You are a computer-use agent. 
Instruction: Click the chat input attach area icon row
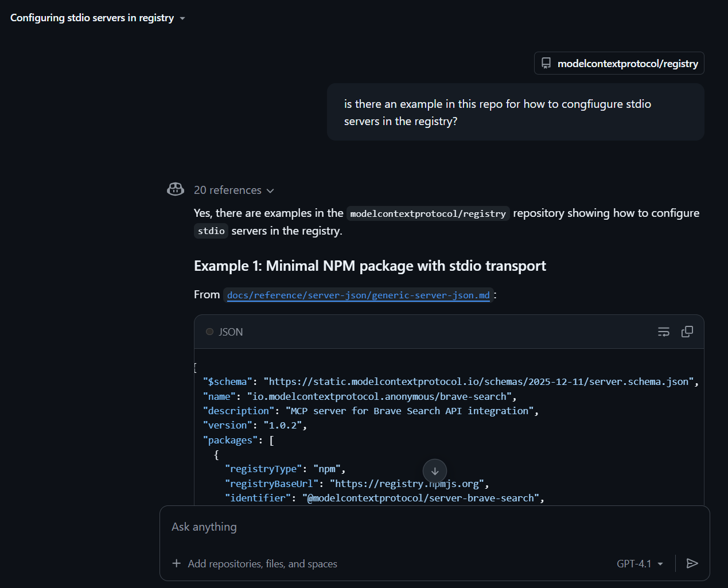click(176, 563)
